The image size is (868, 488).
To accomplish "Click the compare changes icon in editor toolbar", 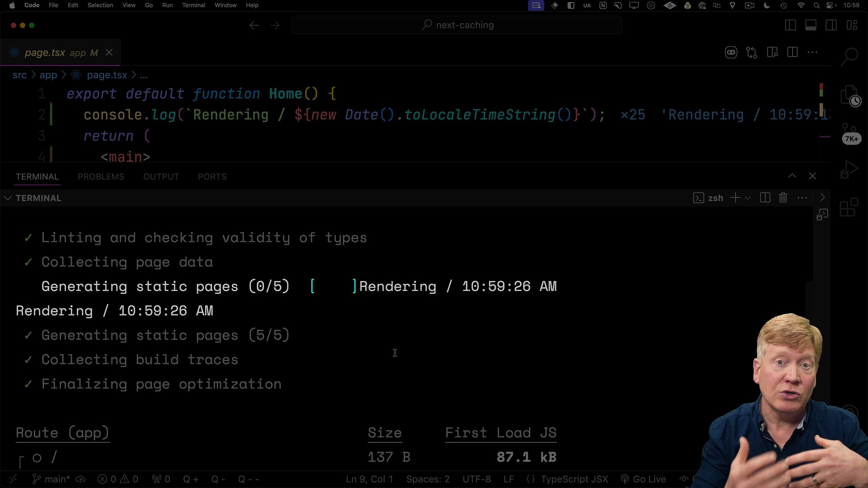I will (x=752, y=52).
